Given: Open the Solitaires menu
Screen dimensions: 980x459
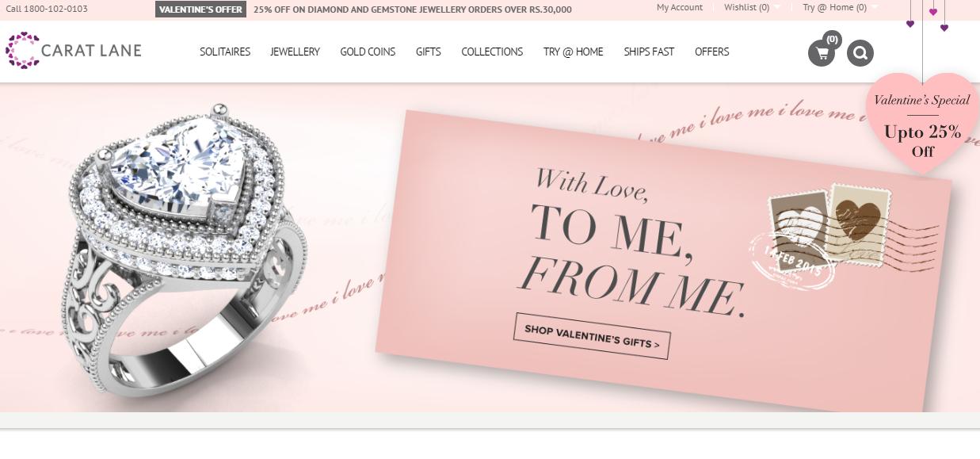Looking at the screenshot, I should point(225,52).
